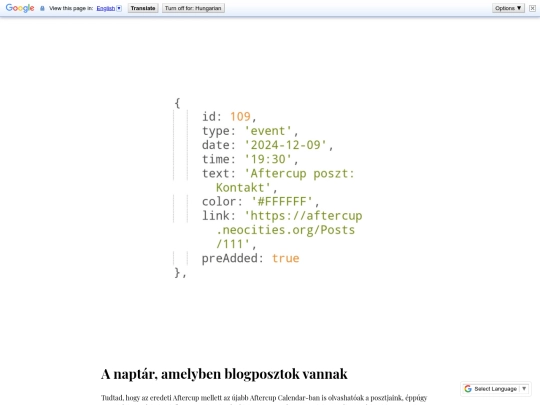Click 'View this page in:' label
The image size is (540, 405).
71,8
